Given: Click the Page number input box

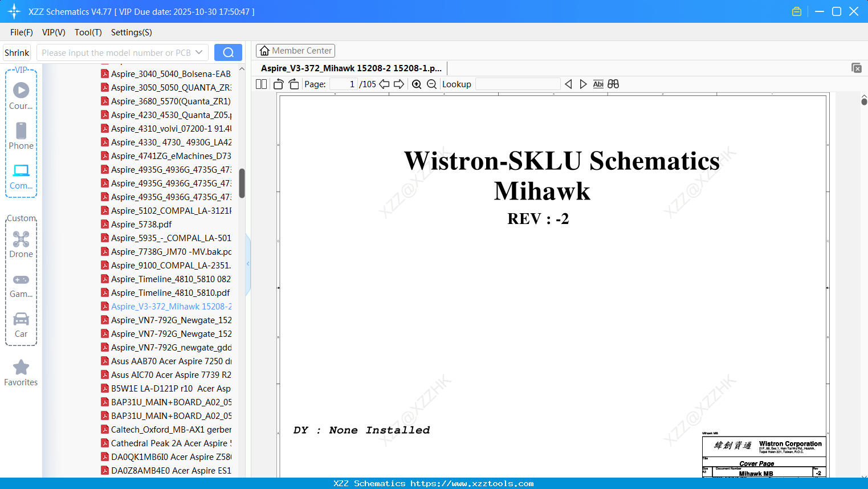Looking at the screenshot, I should [344, 84].
